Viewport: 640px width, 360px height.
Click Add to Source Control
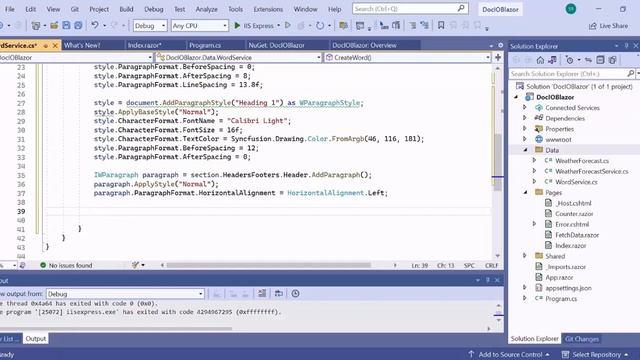click(x=509, y=354)
